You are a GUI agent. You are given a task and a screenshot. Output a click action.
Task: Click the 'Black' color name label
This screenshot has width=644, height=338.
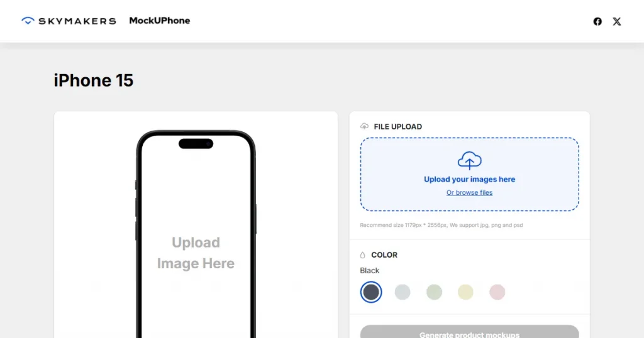pyautogui.click(x=370, y=271)
